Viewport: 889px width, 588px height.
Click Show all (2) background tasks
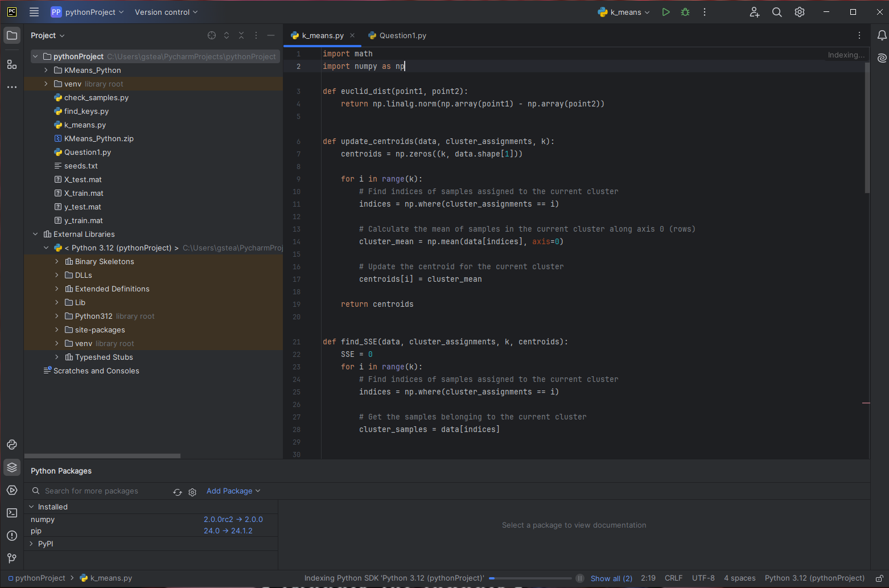(611, 578)
